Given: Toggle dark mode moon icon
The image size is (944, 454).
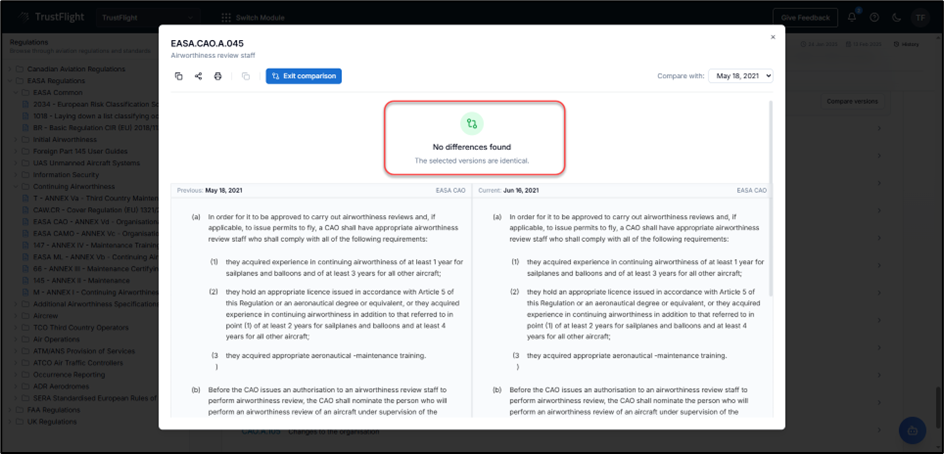Looking at the screenshot, I should pyautogui.click(x=896, y=17).
